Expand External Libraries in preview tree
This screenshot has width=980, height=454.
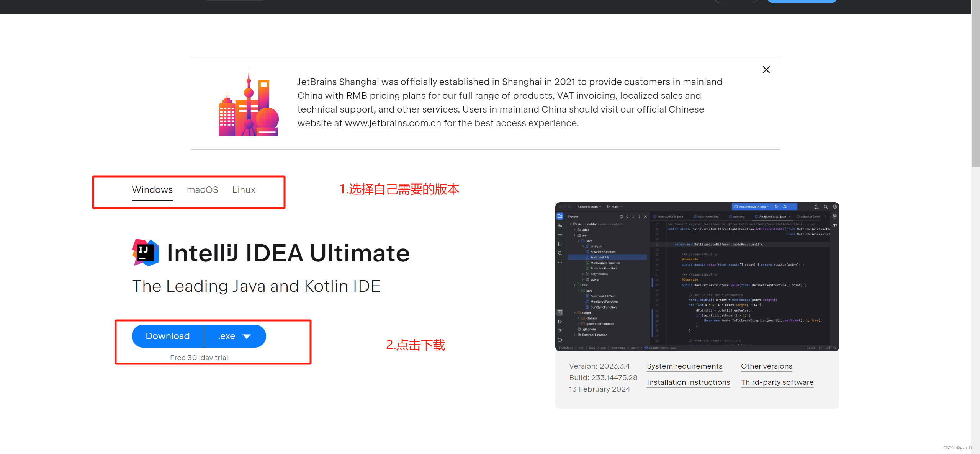click(x=574, y=335)
